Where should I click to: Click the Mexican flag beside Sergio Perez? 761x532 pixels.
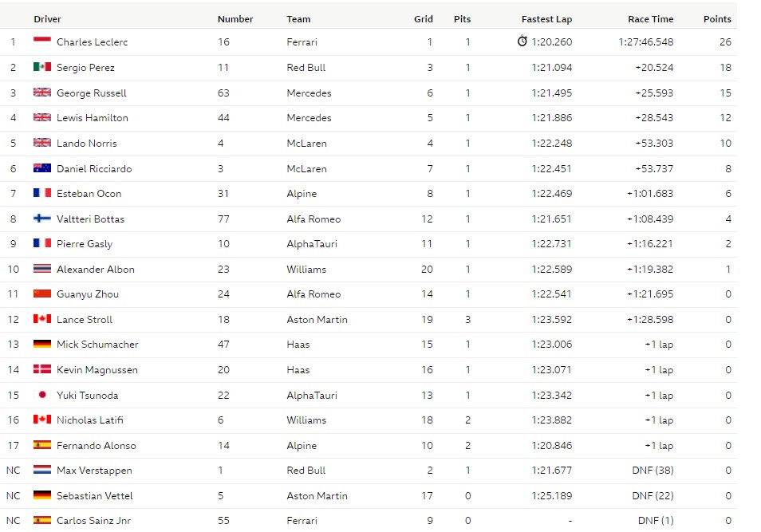pyautogui.click(x=42, y=67)
